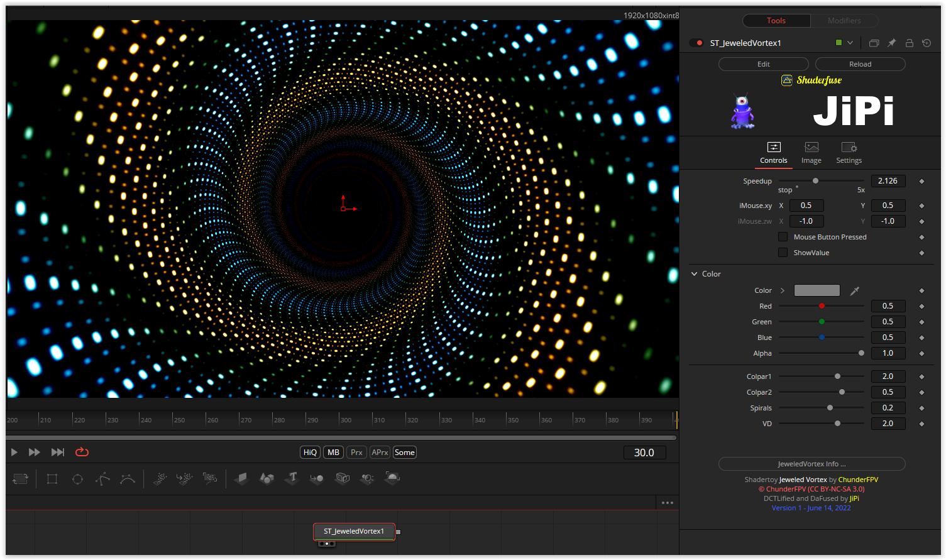Screen dimensions: 946x560
Task: Click the Alpha keyframe diamond
Action: pyautogui.click(x=921, y=354)
